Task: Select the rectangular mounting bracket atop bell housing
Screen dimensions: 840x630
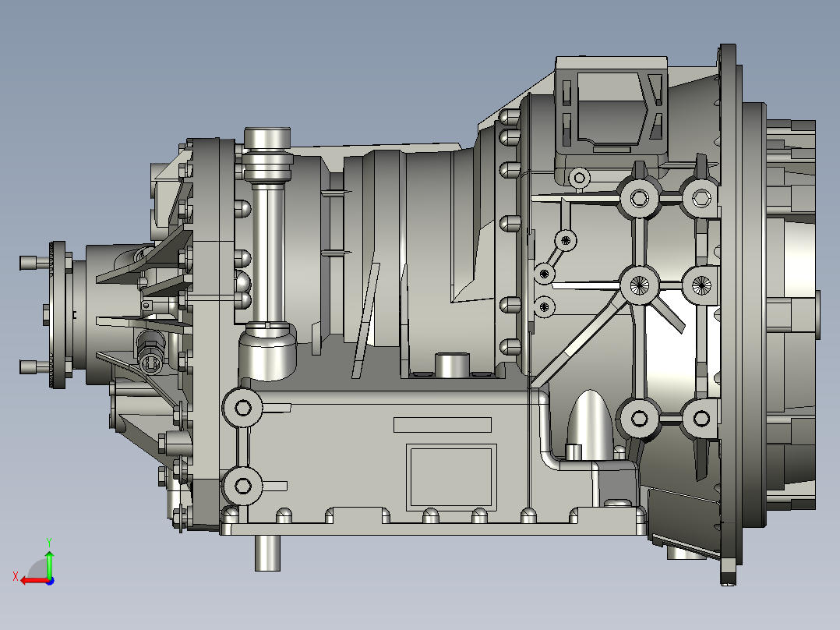Action: point(611,107)
